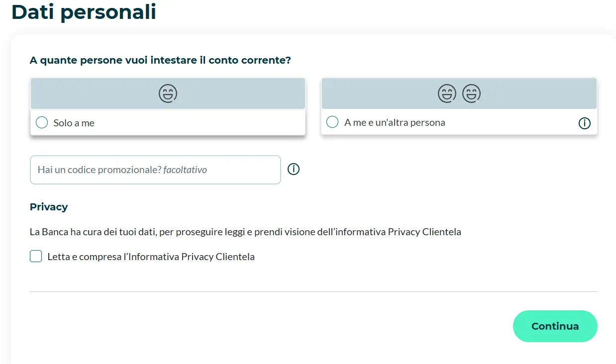Click the divider line above Continua
The height and width of the screenshot is (364, 616).
pos(313,291)
